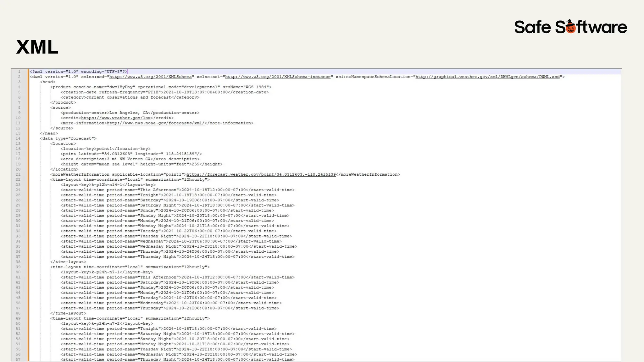Click the production-center 'Los Angeles, CA' line

130,113
